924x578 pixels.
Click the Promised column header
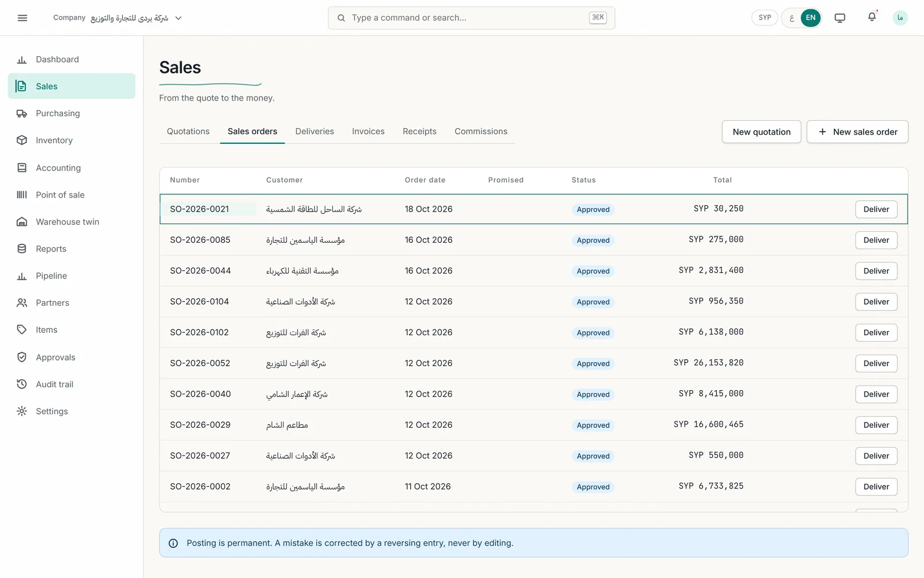coord(506,180)
